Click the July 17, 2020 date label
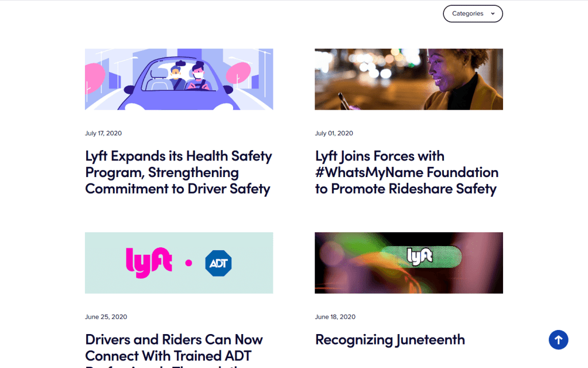Screen dimensions: 588x368 (x=103, y=133)
